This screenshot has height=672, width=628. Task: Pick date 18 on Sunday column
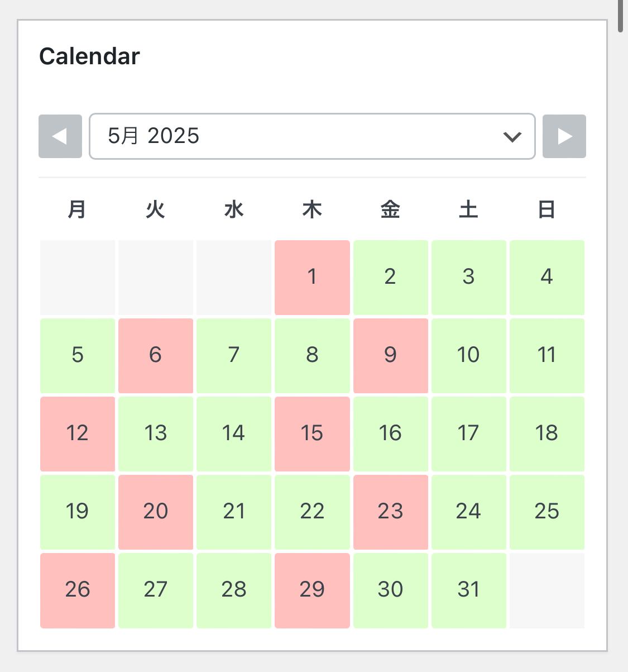pyautogui.click(x=547, y=434)
